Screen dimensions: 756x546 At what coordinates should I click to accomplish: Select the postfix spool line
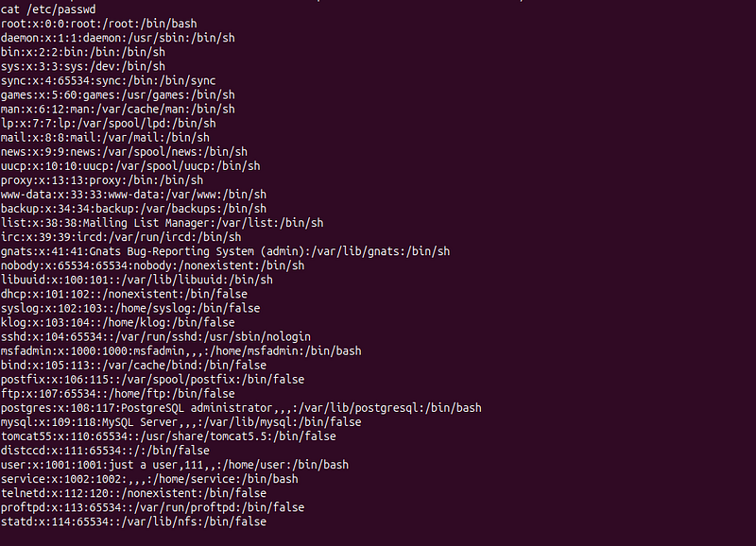[x=152, y=379]
